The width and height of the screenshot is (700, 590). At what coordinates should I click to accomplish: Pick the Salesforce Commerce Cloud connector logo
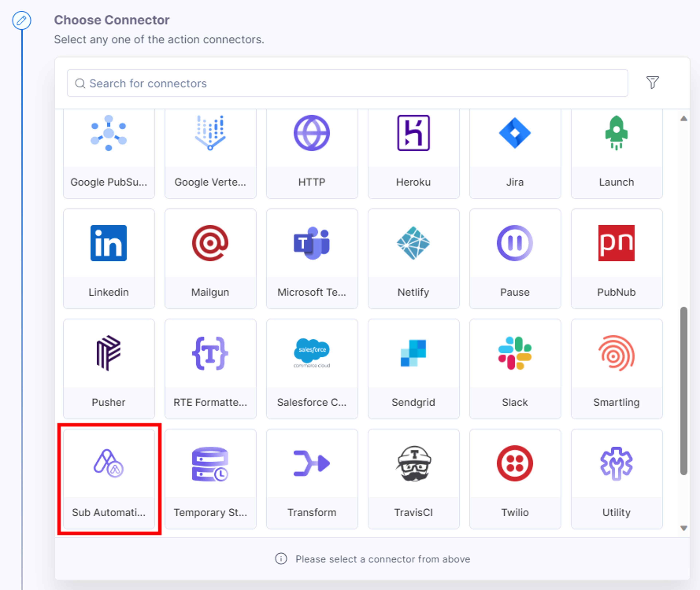click(312, 353)
